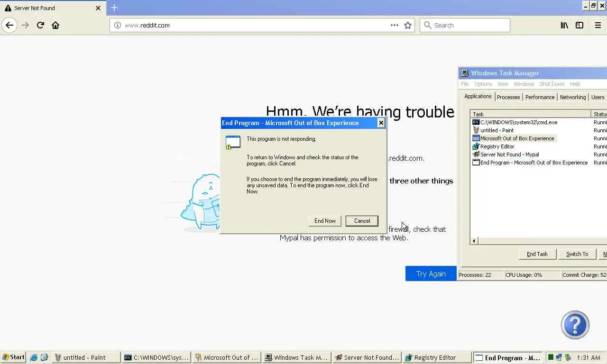Image resolution: width=607 pixels, height=364 pixels.
Task: Click Cancel in End Program dialog
Action: [362, 221]
